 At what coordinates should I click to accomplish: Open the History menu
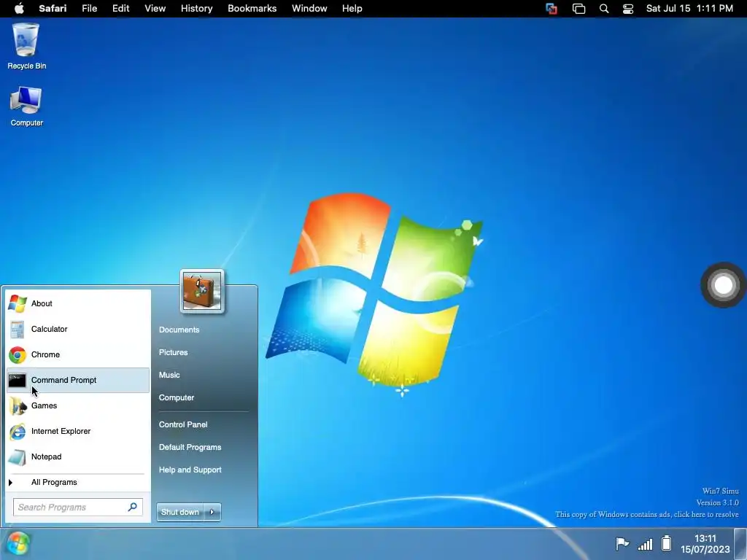click(x=196, y=9)
